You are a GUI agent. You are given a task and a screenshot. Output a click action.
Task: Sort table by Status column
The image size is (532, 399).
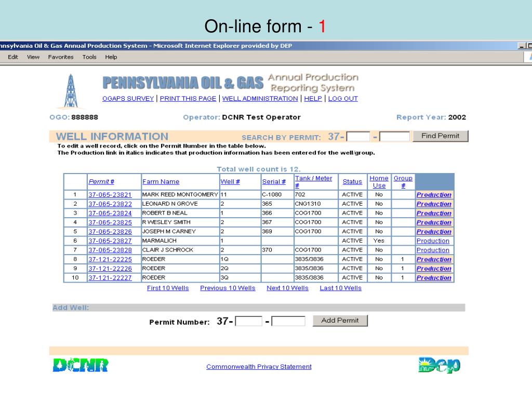[x=352, y=181]
